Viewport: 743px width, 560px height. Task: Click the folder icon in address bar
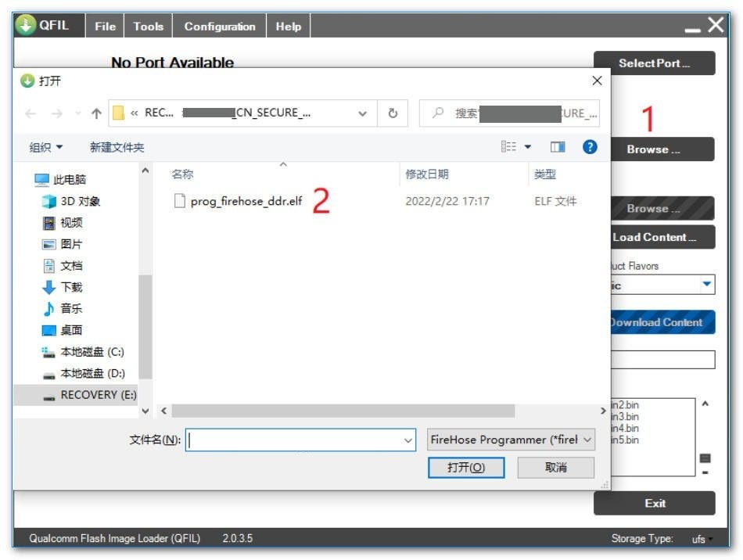pyautogui.click(x=118, y=113)
